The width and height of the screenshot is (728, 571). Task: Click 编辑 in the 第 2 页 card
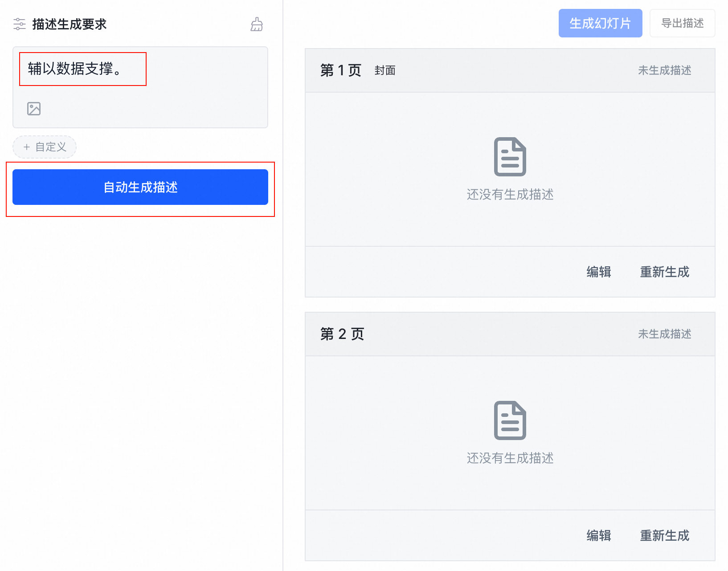[x=599, y=535]
